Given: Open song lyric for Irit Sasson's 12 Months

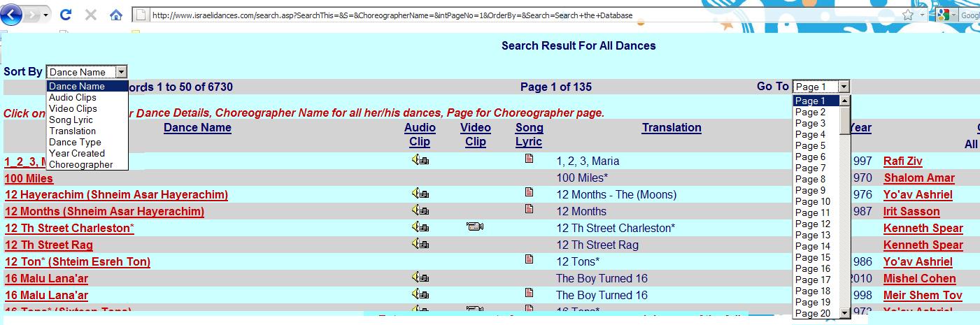Looking at the screenshot, I should tap(529, 209).
